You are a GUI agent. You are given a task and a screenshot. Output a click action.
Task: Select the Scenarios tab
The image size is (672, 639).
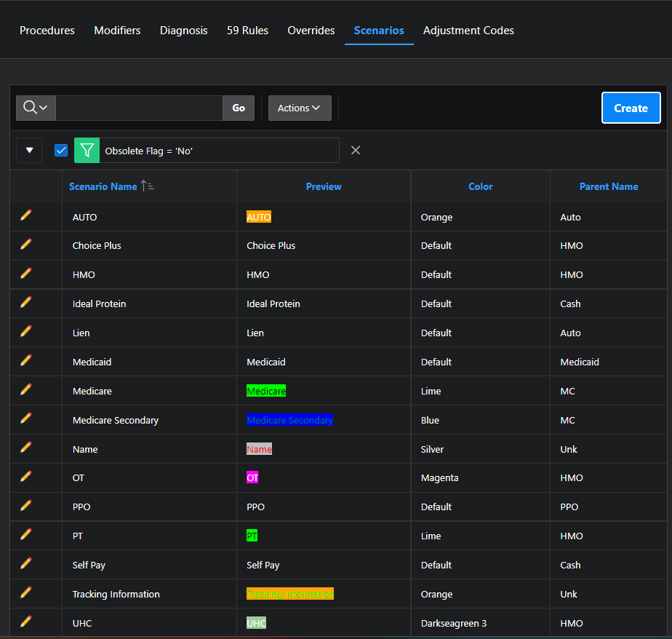(x=379, y=31)
